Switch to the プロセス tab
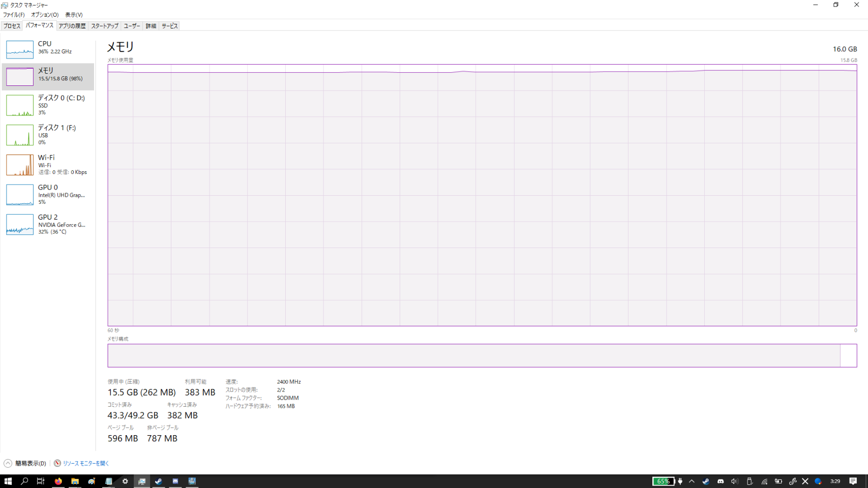868x488 pixels. pyautogui.click(x=12, y=26)
